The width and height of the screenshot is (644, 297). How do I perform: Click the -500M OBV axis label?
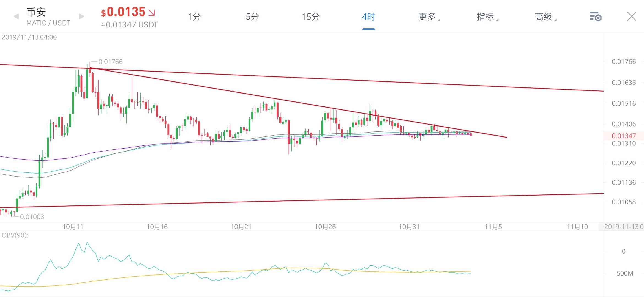click(624, 273)
